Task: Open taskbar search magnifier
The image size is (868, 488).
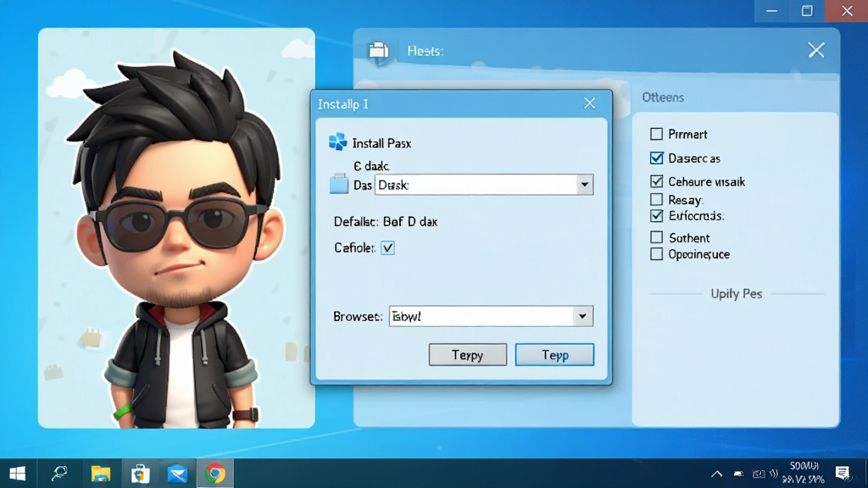Action: pyautogui.click(x=59, y=474)
